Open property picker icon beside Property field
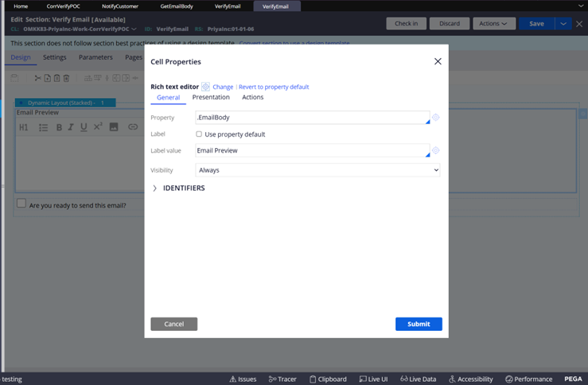The image size is (588, 385). pos(435,118)
